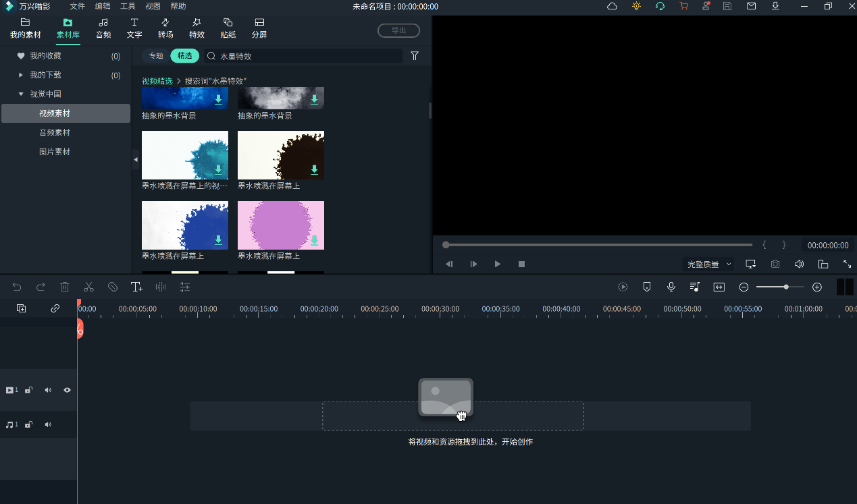857x504 pixels.
Task: Mute the audio track 1 speaker
Action: tap(48, 424)
